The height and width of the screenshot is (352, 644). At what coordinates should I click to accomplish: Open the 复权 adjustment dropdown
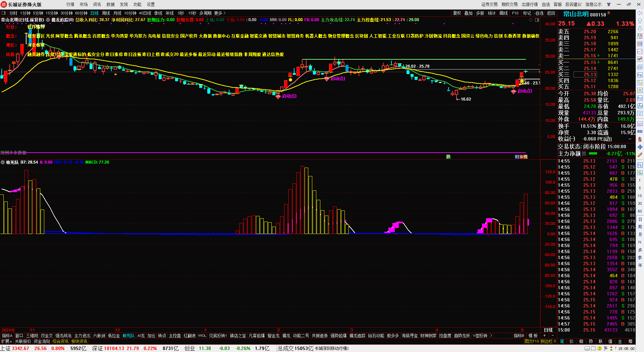[457, 13]
